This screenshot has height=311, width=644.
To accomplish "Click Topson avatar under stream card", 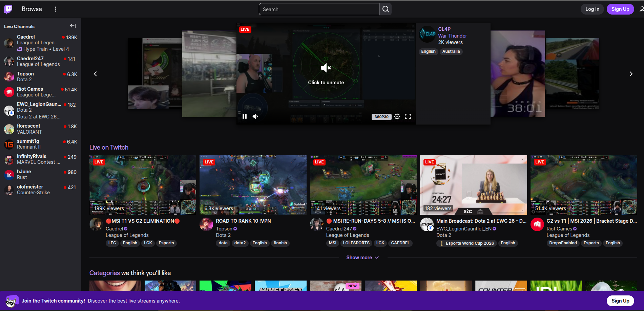I will click(206, 225).
